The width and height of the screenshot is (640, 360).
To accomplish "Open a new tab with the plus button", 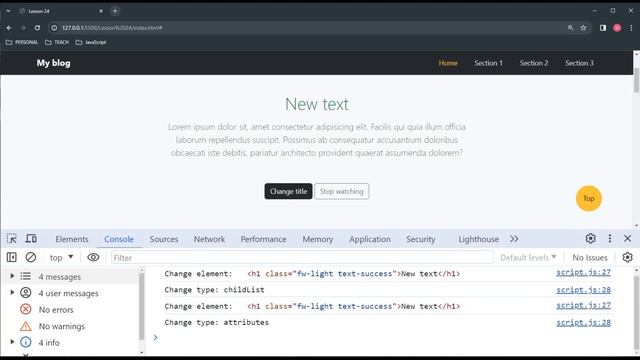I will pos(115,11).
